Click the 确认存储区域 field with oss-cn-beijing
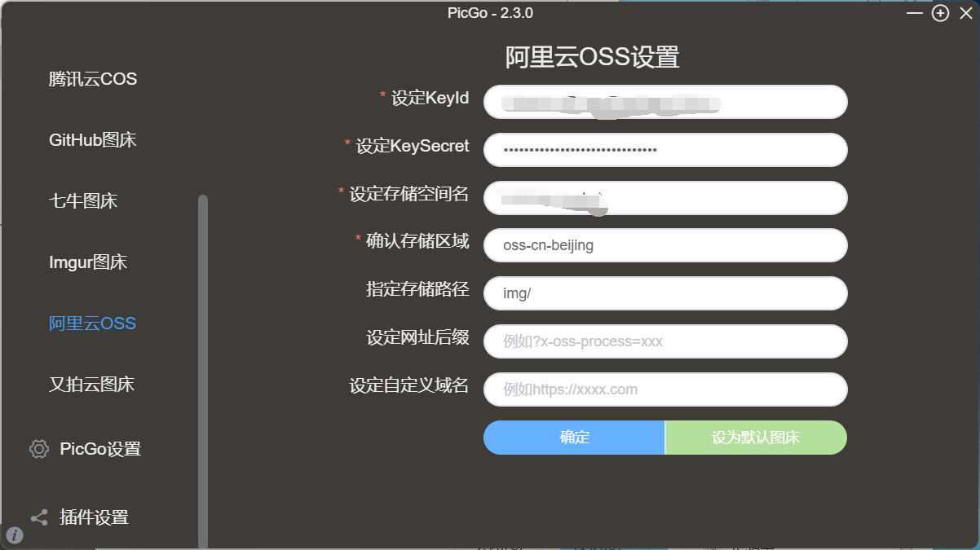This screenshot has width=980, height=550. pyautogui.click(x=665, y=245)
